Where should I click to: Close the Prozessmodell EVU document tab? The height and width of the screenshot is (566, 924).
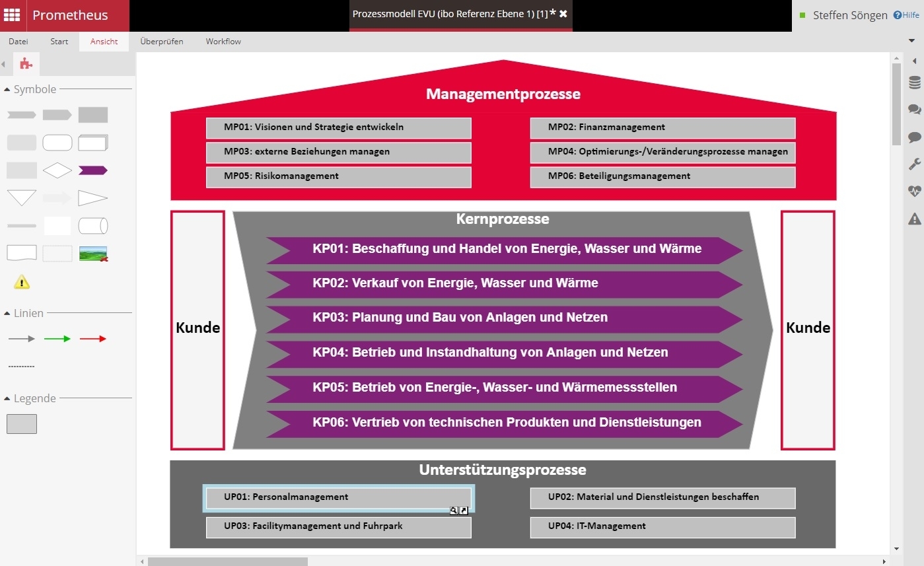[563, 14]
